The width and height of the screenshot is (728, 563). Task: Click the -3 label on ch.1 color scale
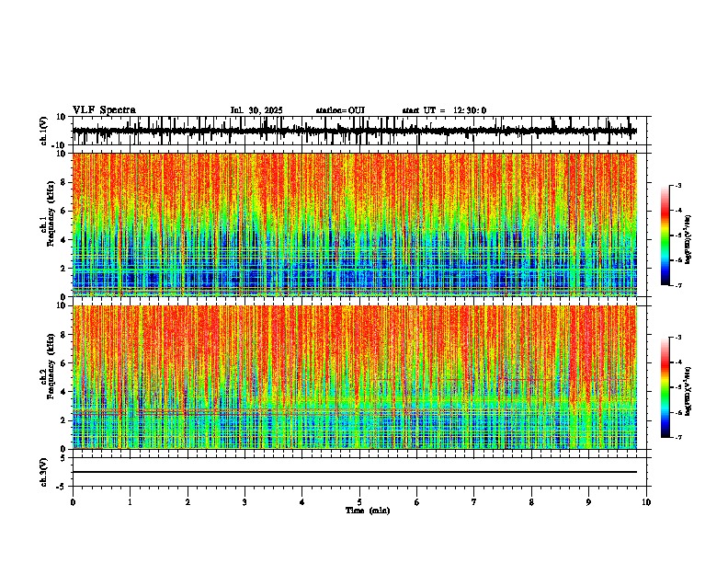(677, 185)
